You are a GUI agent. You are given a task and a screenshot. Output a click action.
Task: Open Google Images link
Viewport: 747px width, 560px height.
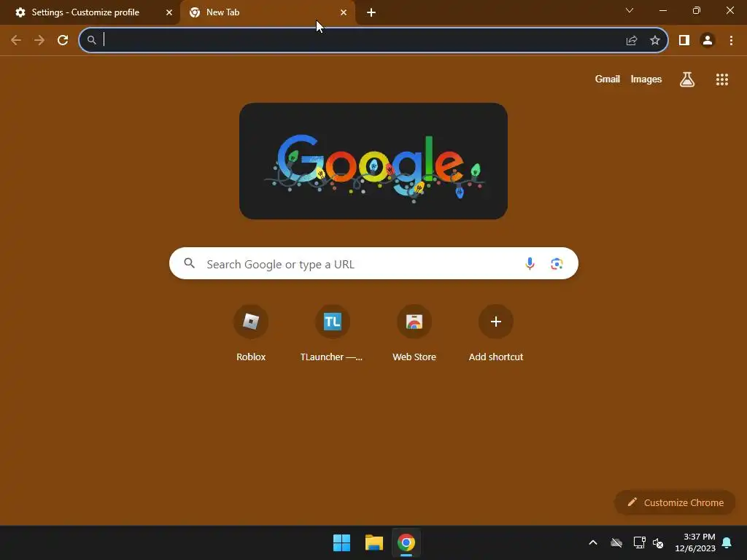(x=646, y=79)
